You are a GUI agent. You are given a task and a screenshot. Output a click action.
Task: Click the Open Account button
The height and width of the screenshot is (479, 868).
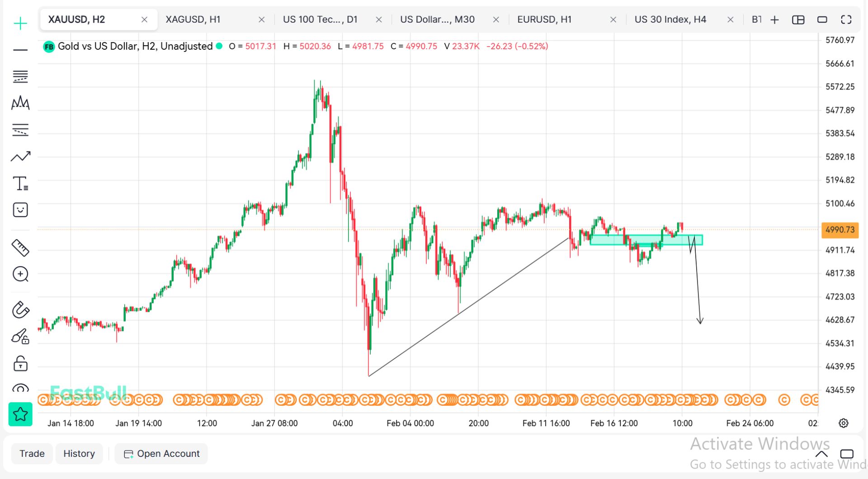coord(161,454)
